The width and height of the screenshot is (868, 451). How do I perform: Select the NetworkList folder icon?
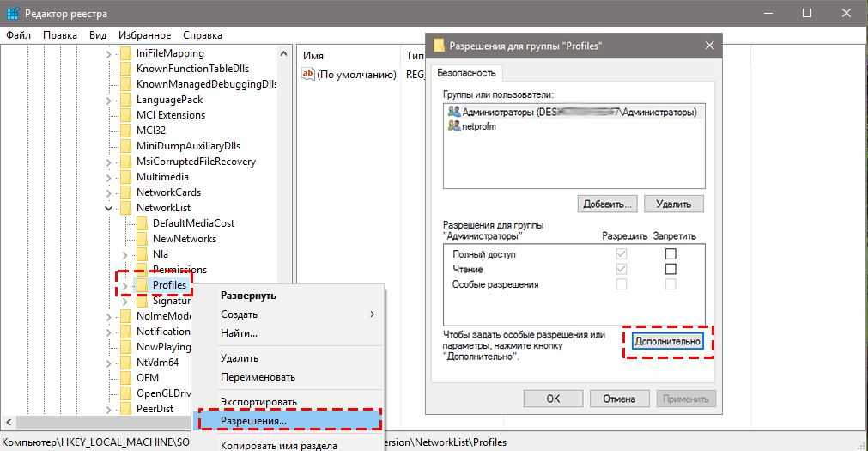click(126, 209)
